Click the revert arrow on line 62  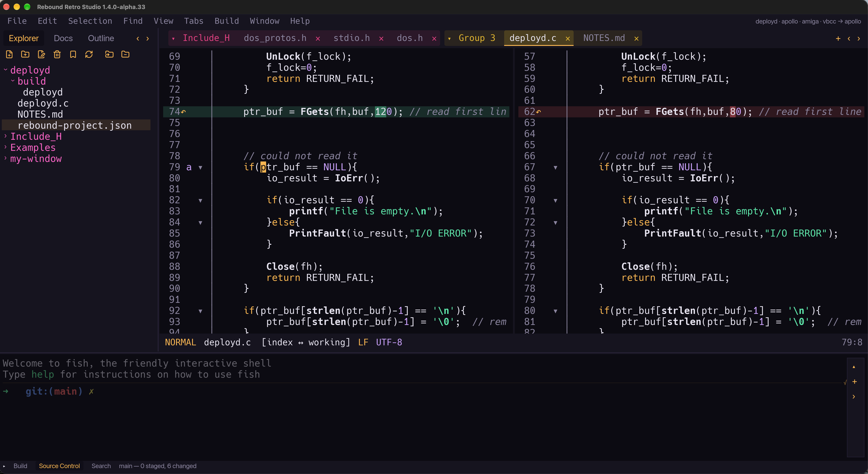539,112
